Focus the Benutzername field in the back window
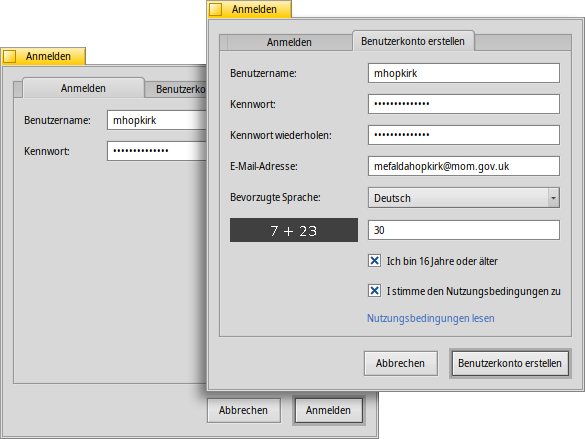The height and width of the screenshot is (439, 585). point(157,120)
